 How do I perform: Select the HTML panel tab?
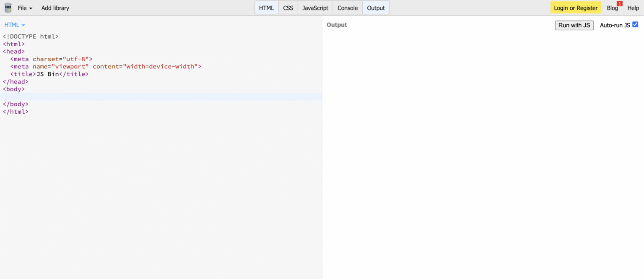point(266,7)
